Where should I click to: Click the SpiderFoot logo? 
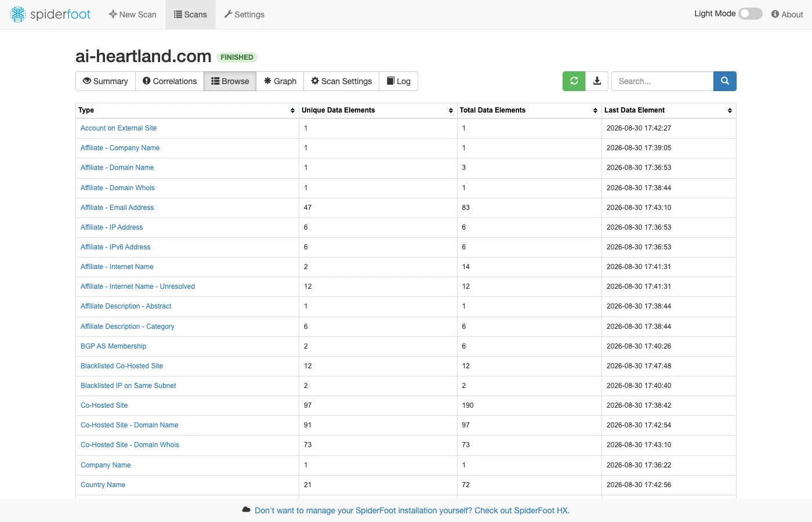pyautogui.click(x=50, y=14)
